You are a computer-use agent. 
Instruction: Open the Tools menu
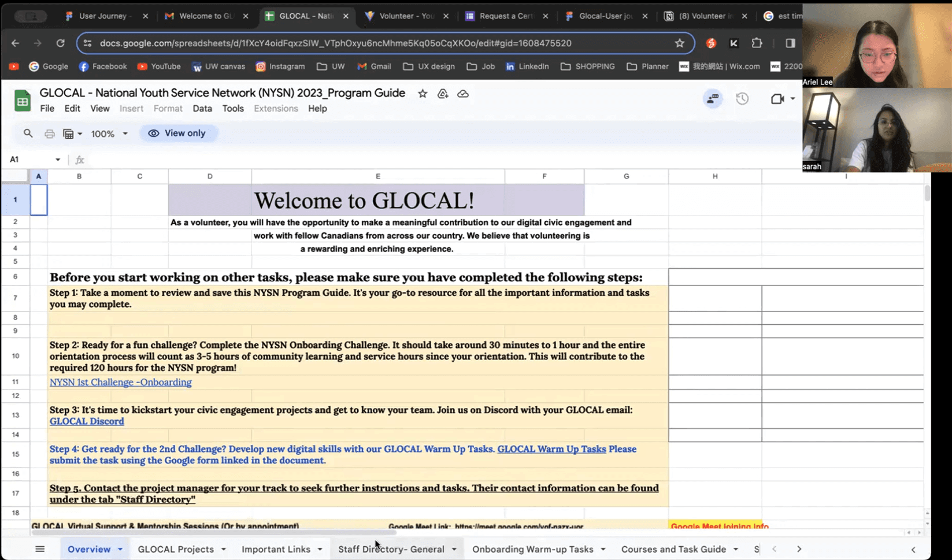tap(233, 109)
